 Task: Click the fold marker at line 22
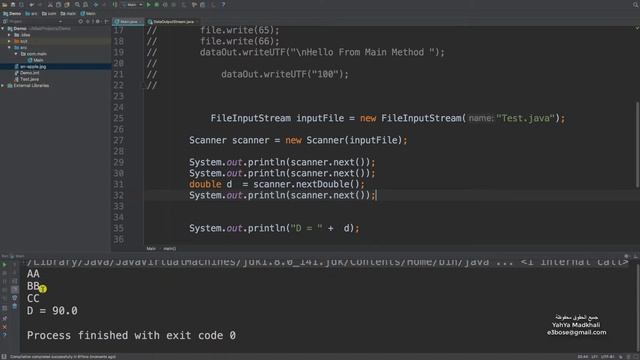[144, 85]
